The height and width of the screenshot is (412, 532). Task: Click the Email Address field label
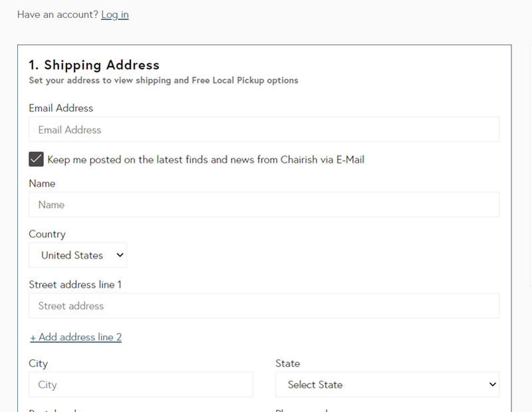coord(61,108)
